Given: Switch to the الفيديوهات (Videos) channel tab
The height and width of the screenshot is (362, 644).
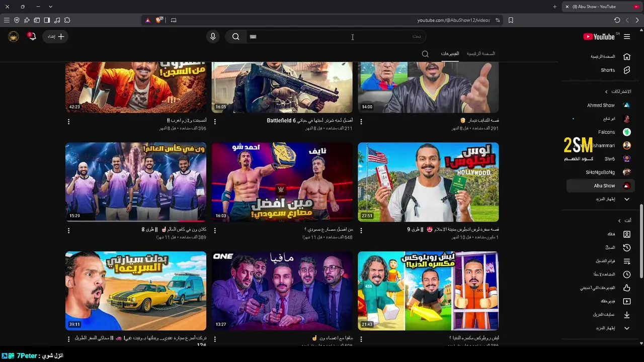Looking at the screenshot, I should (450, 54).
